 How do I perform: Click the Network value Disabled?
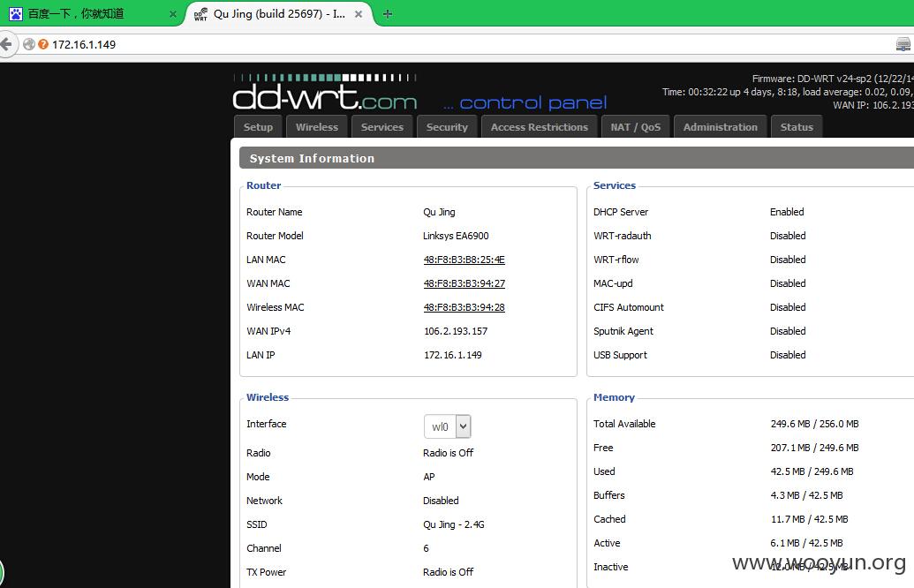click(441, 501)
